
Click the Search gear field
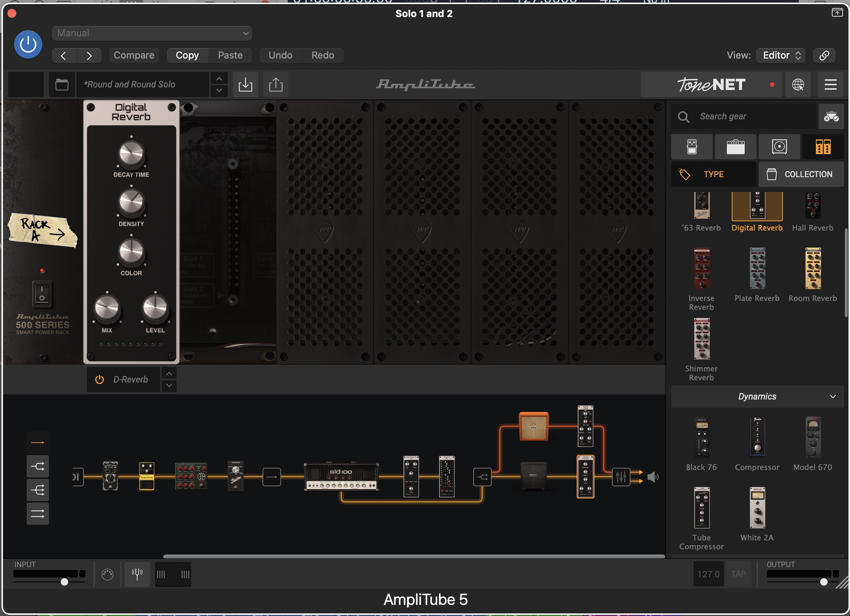(x=744, y=117)
